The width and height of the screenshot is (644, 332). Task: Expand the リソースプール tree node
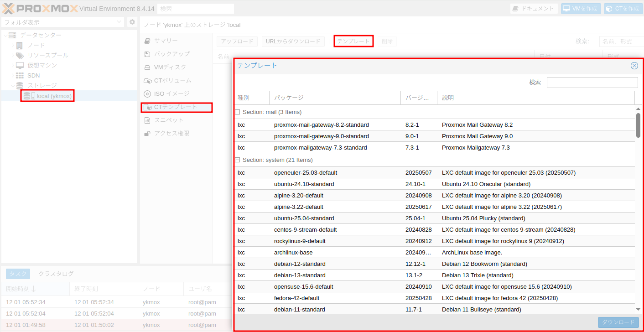(12, 55)
